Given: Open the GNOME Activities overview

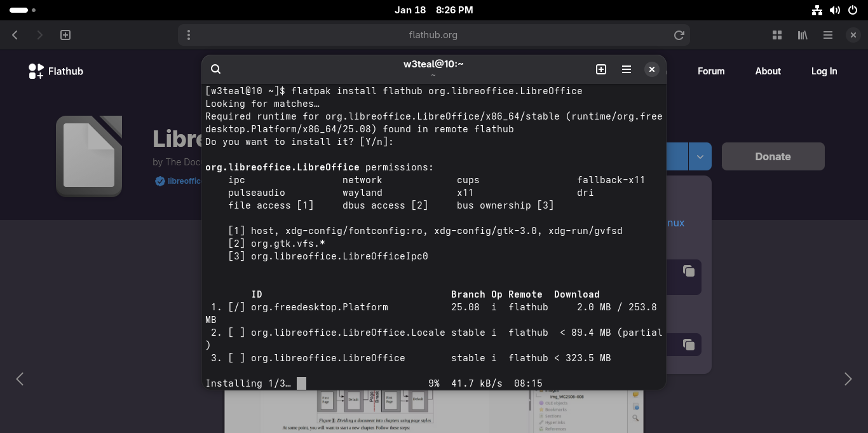Looking at the screenshot, I should click(23, 10).
